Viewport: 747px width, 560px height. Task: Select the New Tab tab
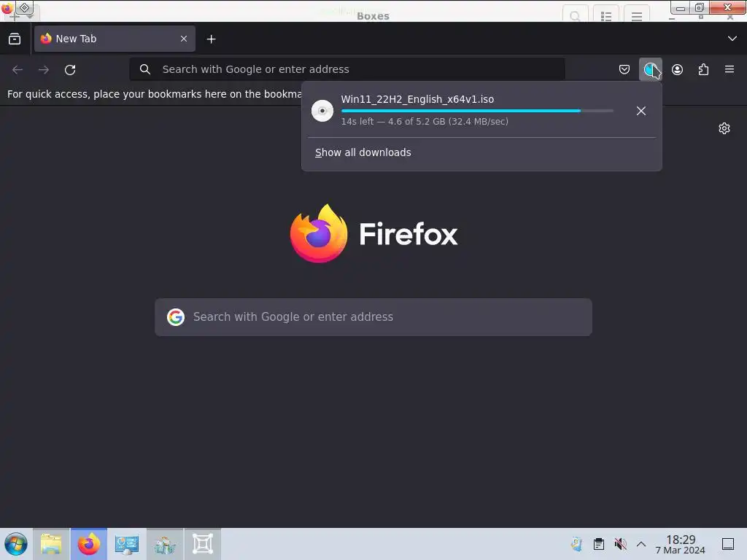pyautogui.click(x=115, y=39)
